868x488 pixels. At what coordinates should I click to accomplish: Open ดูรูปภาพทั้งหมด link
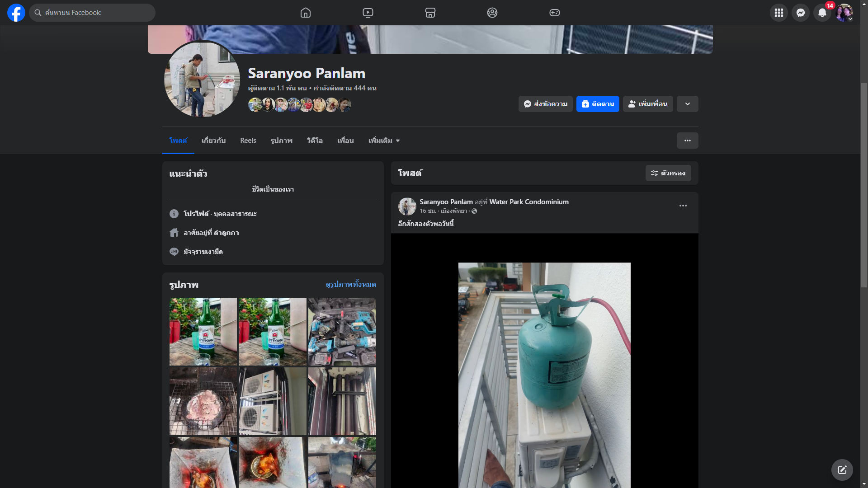tap(350, 285)
